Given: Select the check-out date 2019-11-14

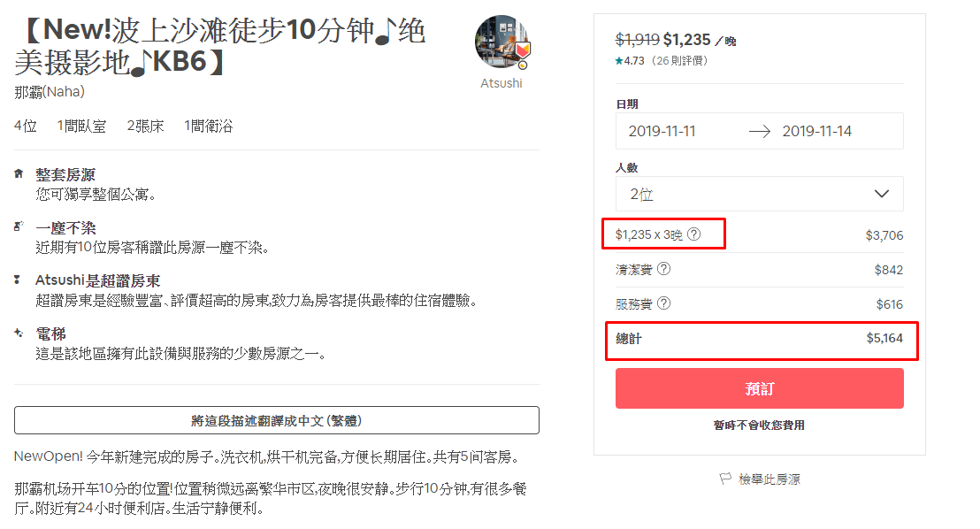Looking at the screenshot, I should 817,131.
